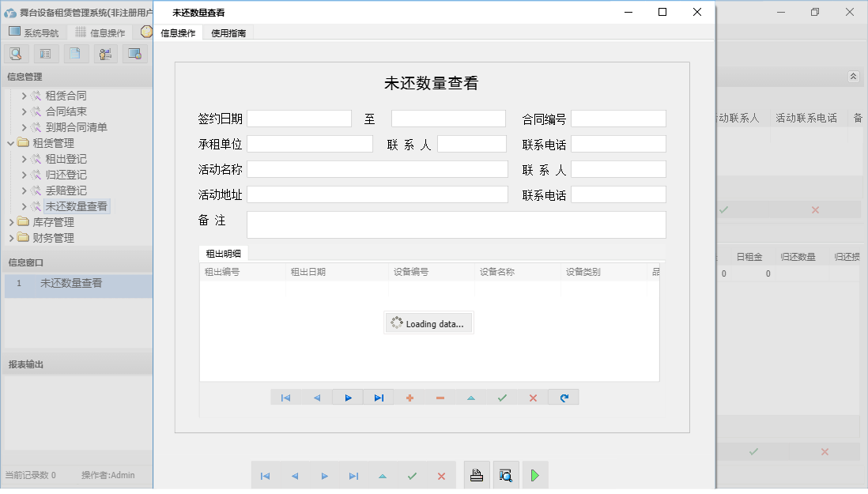Refresh data with the circular arrow icon
Image resolution: width=868 pixels, height=494 pixels.
pos(563,398)
